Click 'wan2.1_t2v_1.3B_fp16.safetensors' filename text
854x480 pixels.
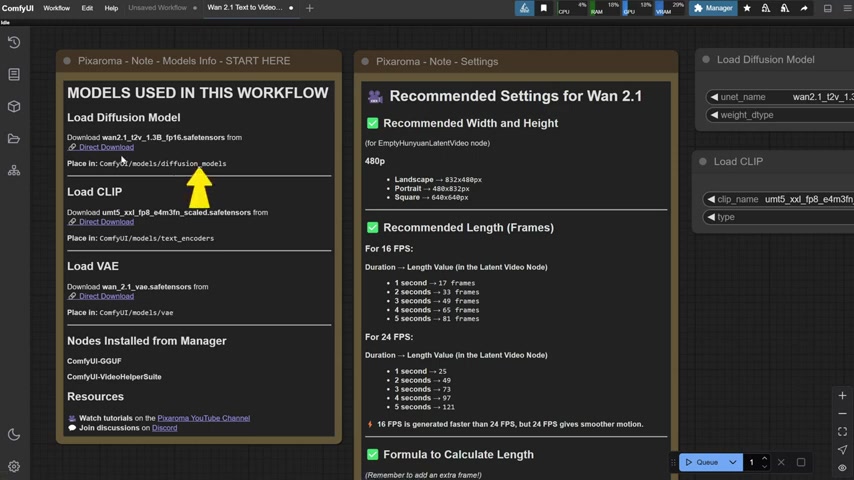tap(163, 137)
